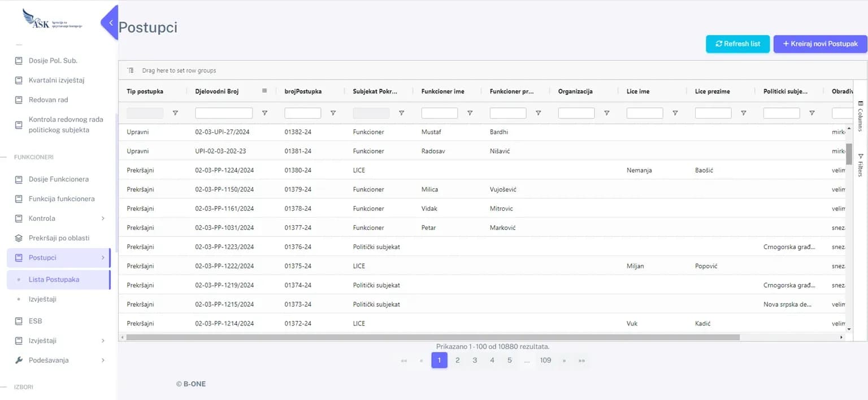Open filter icon for Subjekat Pokr... column

[401, 113]
